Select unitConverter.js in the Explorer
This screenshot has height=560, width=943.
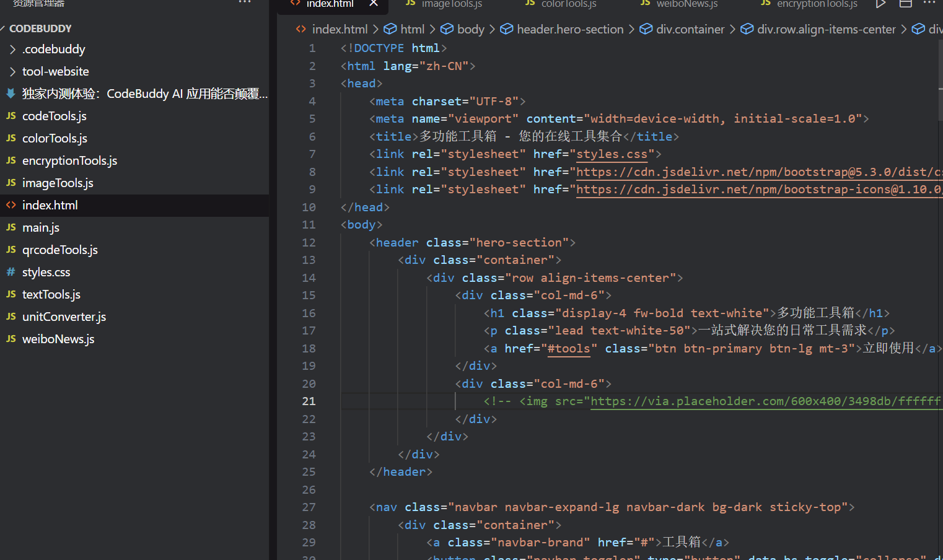(x=64, y=317)
